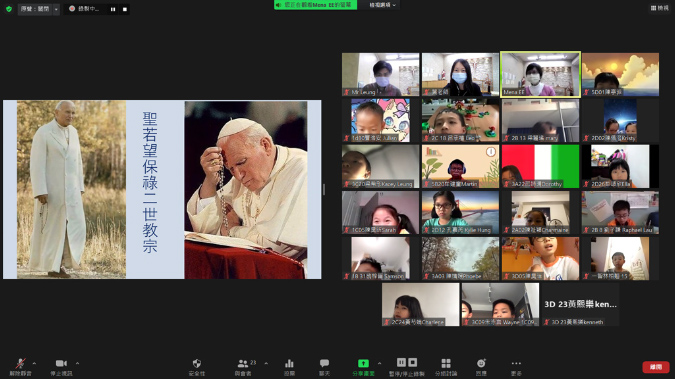Click green banner viewing Mena EE's screen
This screenshot has height=379, width=675.
[316, 5]
